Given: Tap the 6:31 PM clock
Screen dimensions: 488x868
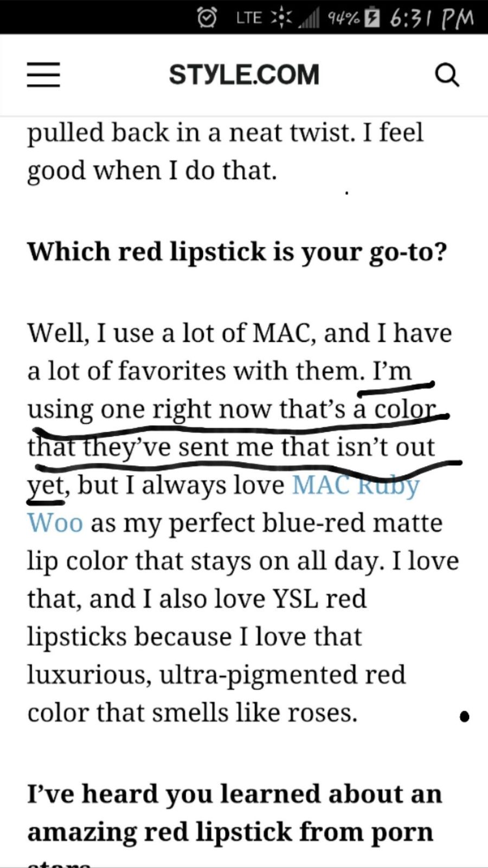Looking at the screenshot, I should click(x=432, y=18).
